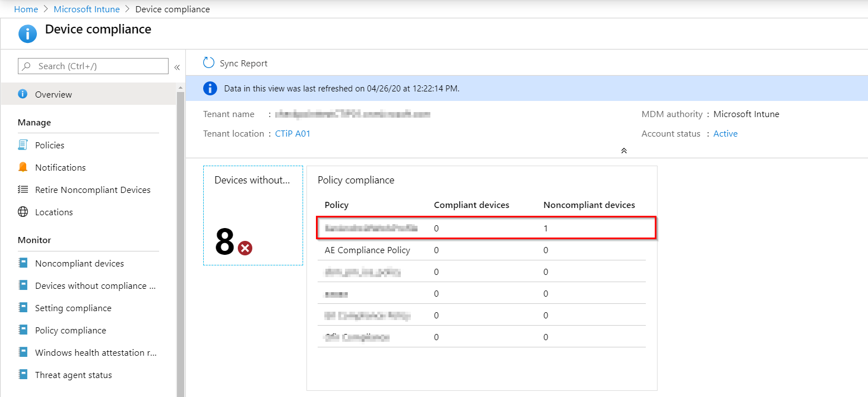Click the Threat agent status icon

(x=23, y=375)
